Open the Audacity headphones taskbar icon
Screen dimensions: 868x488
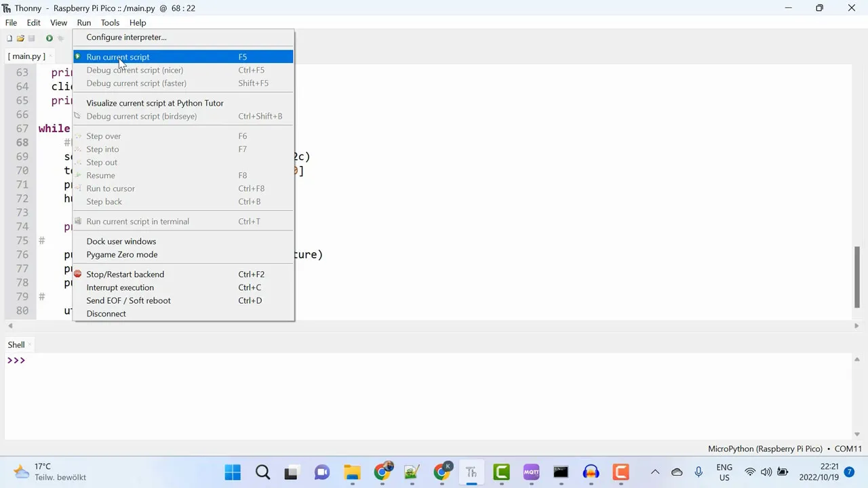tap(591, 472)
